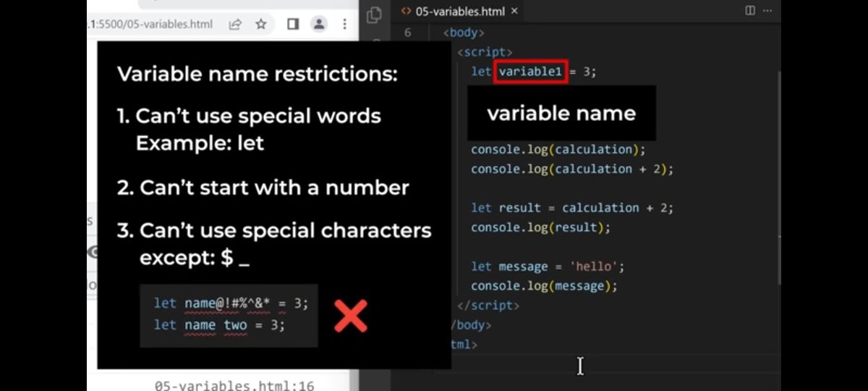This screenshot has width=868, height=391.
Task: Open the Chrome profile avatar
Action: click(318, 25)
